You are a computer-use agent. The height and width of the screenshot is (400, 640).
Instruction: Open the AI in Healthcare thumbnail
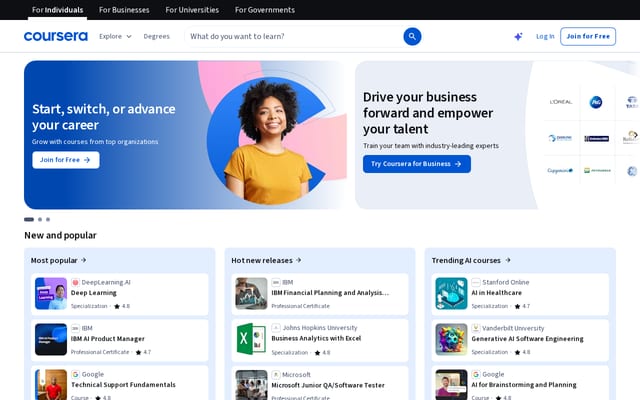coord(451,293)
